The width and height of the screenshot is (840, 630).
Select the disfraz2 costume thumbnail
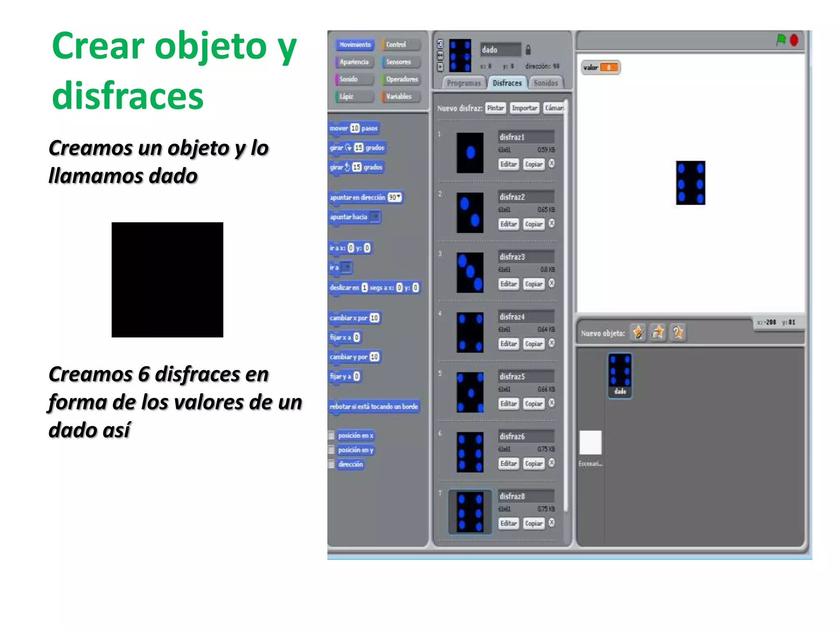point(470,212)
